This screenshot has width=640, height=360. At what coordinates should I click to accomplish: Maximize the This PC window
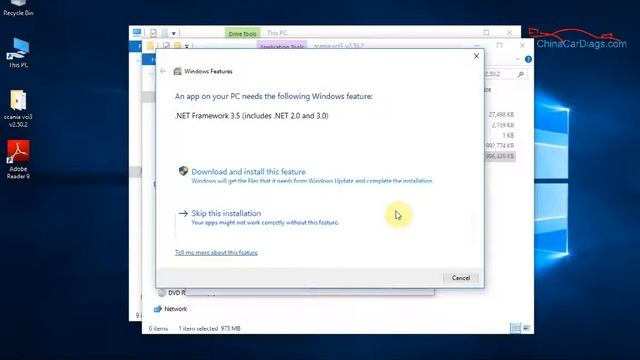pos(486,32)
